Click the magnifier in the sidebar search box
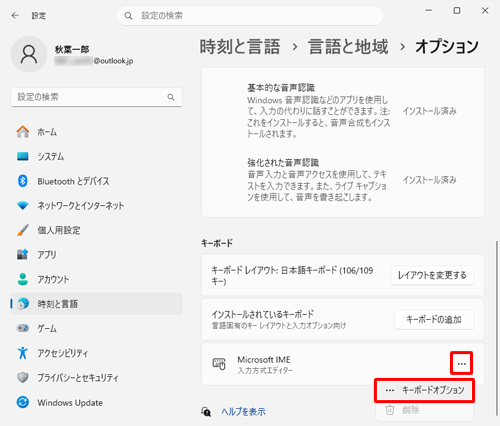The image size is (500, 426). 171,97
